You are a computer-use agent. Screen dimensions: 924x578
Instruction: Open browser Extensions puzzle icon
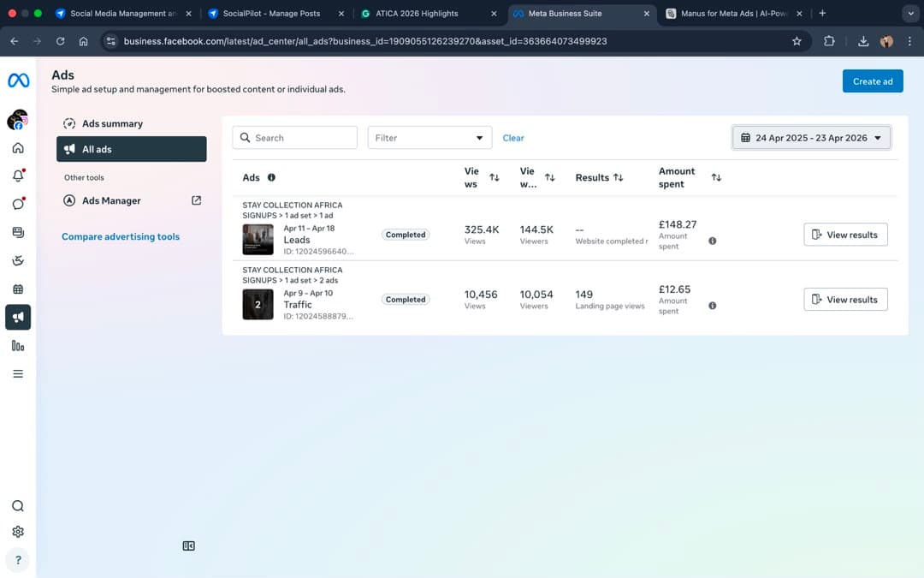[x=829, y=41]
